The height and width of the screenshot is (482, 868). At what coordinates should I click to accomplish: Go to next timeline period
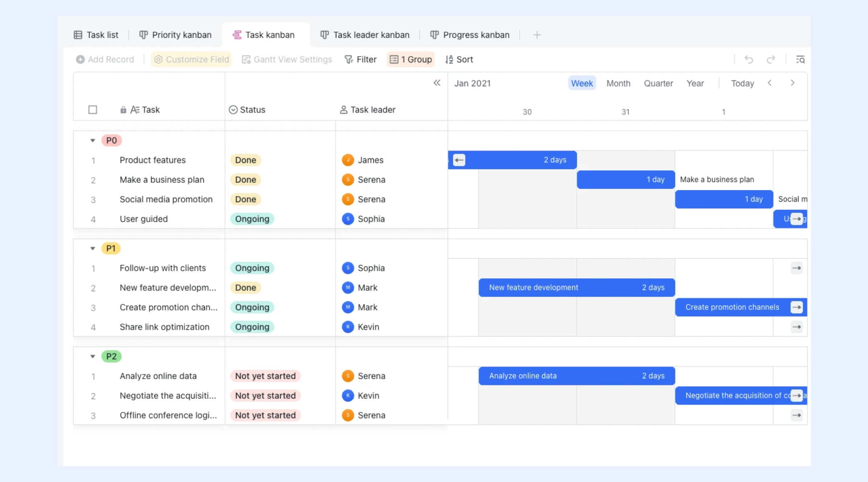pyautogui.click(x=792, y=83)
